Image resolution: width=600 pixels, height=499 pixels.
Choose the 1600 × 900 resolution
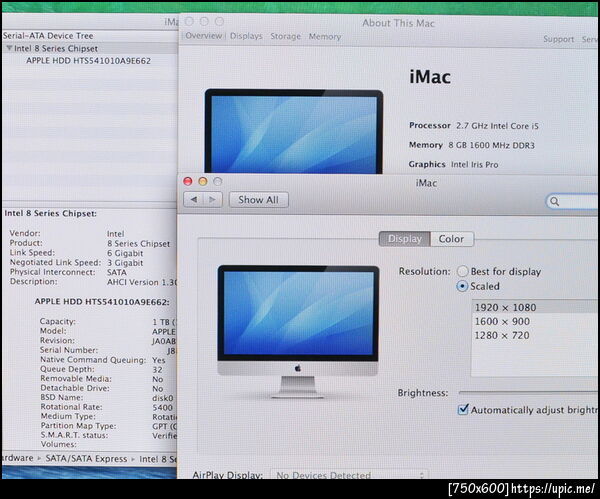click(536, 321)
